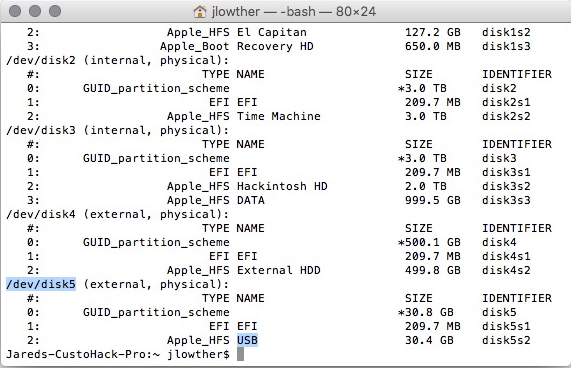Click the disk3s3 identifier text
The height and width of the screenshot is (368, 571).
pyautogui.click(x=506, y=200)
